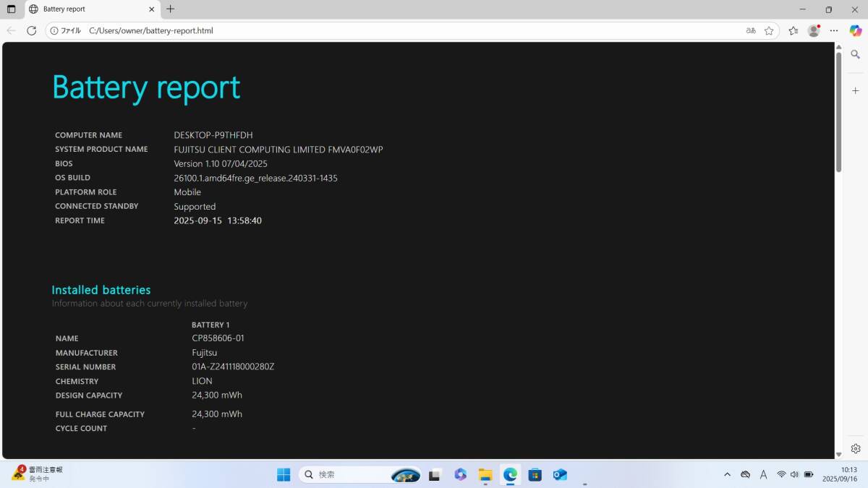Refresh the battery report page
This screenshot has height=488, width=868.
click(x=31, y=30)
